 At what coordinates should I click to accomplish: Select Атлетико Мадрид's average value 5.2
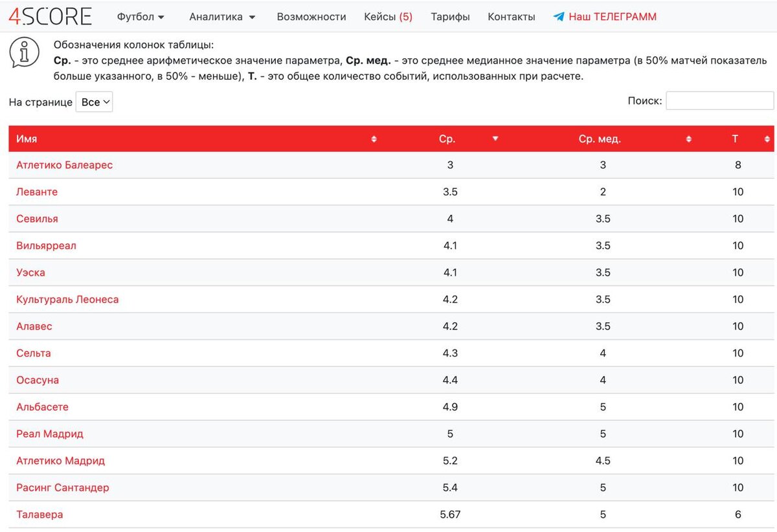click(x=450, y=461)
